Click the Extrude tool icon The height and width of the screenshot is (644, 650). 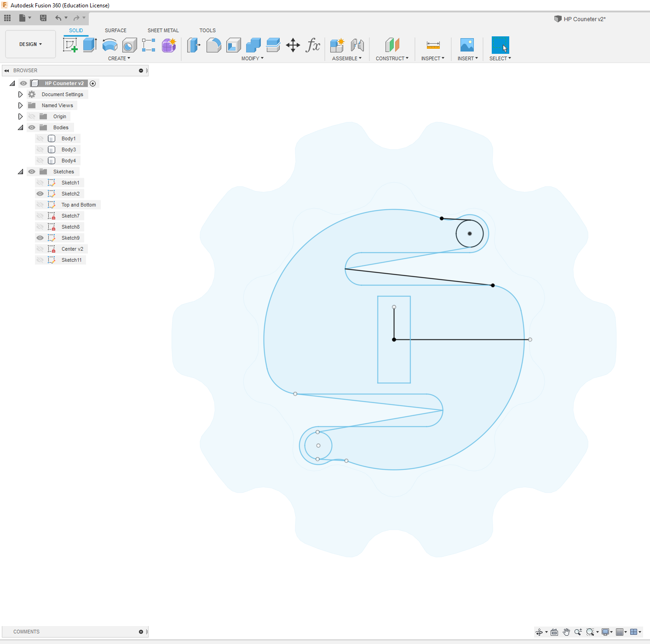tap(90, 45)
